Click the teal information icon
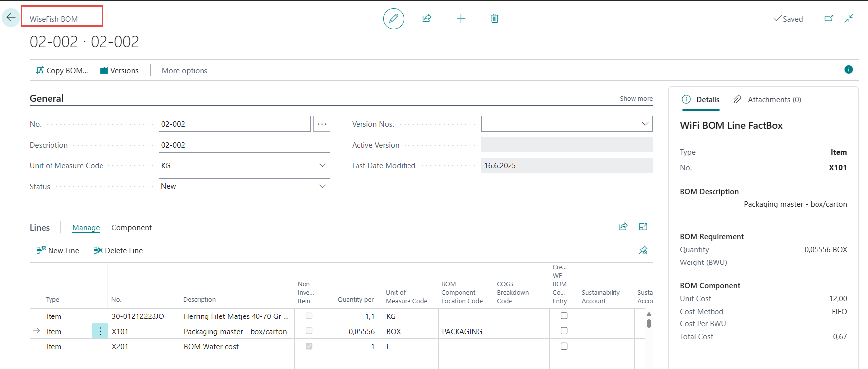868x369 pixels. point(849,70)
